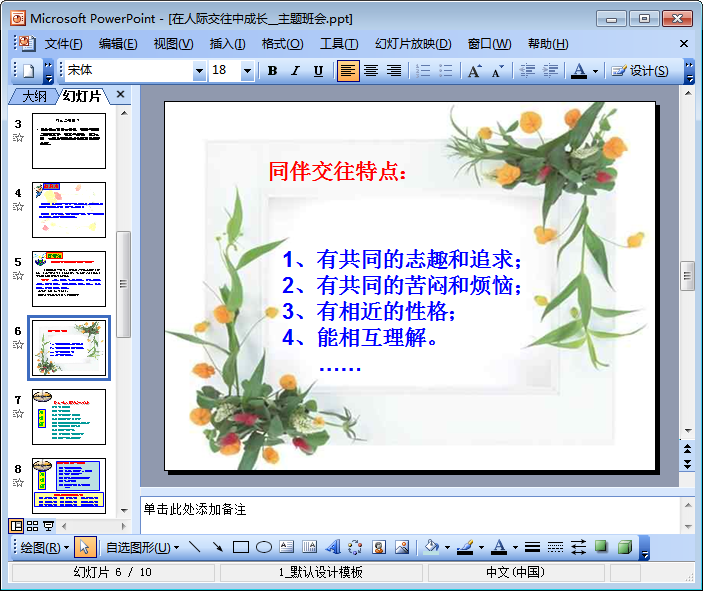Open fill color dropdown arrow
The image size is (703, 591).
(447, 548)
